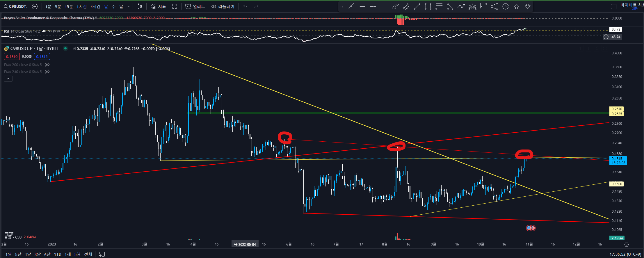Open time axis settings gear icon
This screenshot has height=258, width=644.
627,245
